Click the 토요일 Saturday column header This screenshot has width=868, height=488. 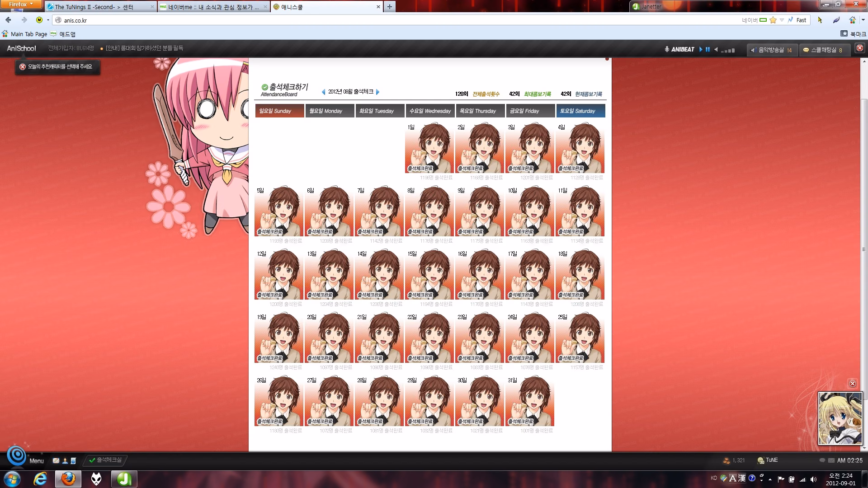pyautogui.click(x=580, y=111)
